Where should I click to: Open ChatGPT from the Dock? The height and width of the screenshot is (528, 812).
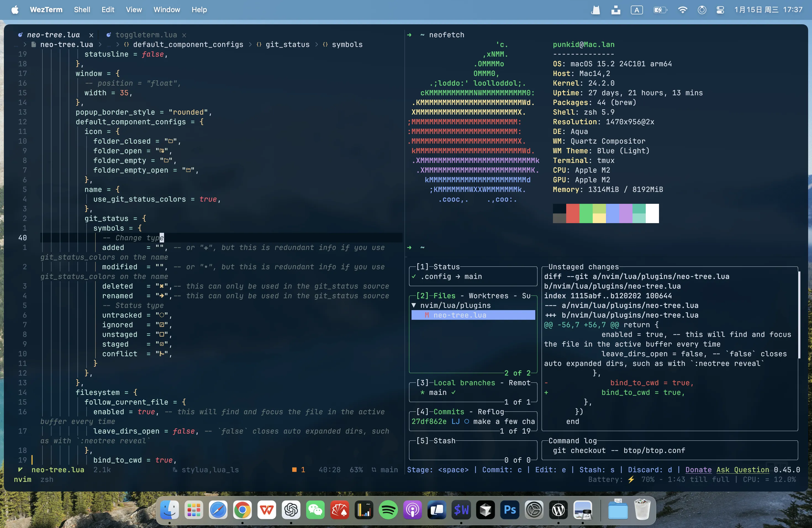point(291,509)
